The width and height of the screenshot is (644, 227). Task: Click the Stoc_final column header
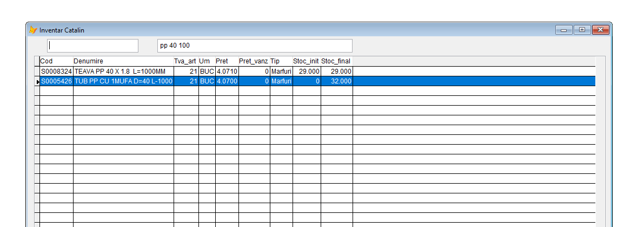point(337,61)
